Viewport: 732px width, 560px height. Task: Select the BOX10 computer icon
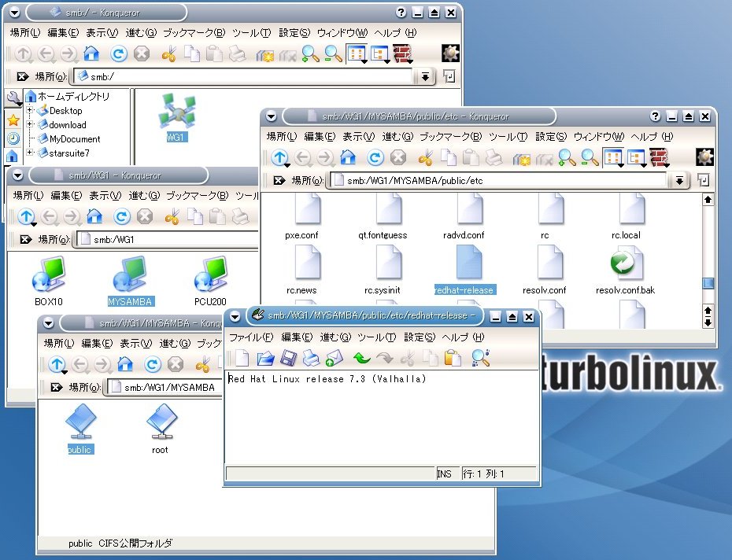click(x=49, y=282)
